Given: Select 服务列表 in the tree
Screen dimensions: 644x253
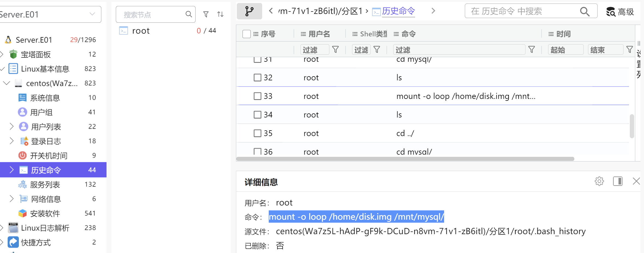Looking at the screenshot, I should pyautogui.click(x=45, y=185).
